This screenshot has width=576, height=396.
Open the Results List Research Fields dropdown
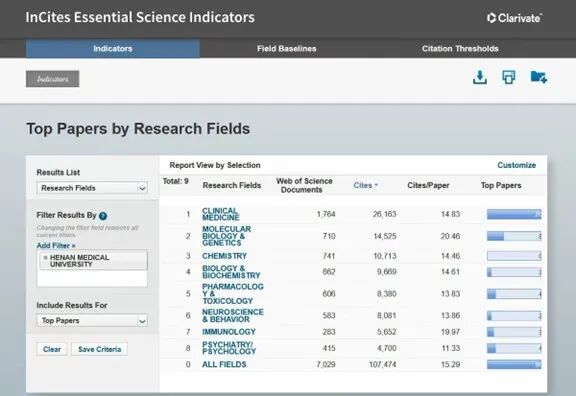click(92, 188)
